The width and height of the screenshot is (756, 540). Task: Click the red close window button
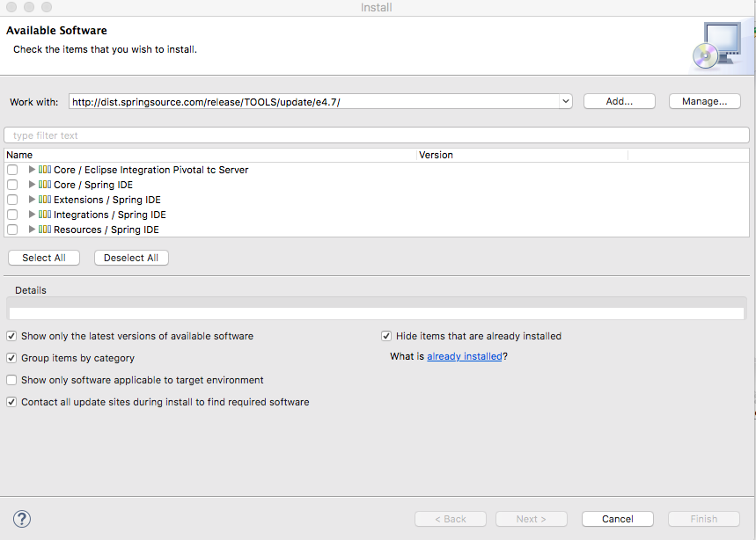[x=11, y=7]
